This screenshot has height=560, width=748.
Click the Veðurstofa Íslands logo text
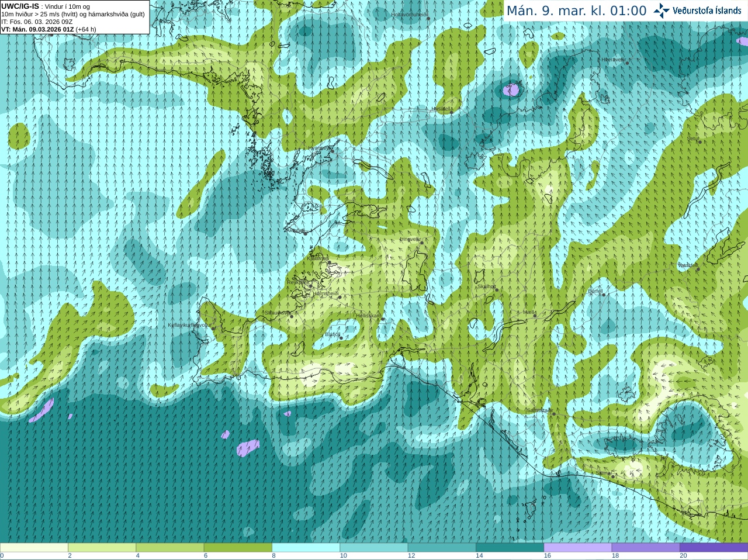tap(707, 11)
